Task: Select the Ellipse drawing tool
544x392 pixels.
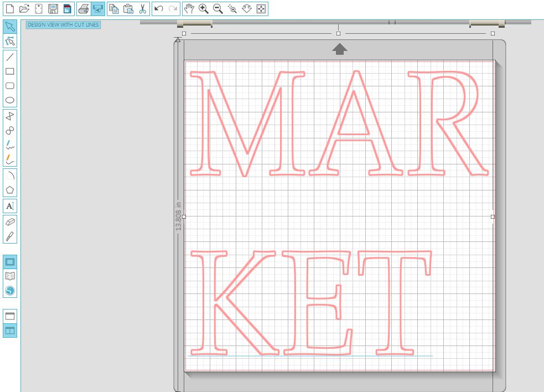Action: [x=10, y=100]
